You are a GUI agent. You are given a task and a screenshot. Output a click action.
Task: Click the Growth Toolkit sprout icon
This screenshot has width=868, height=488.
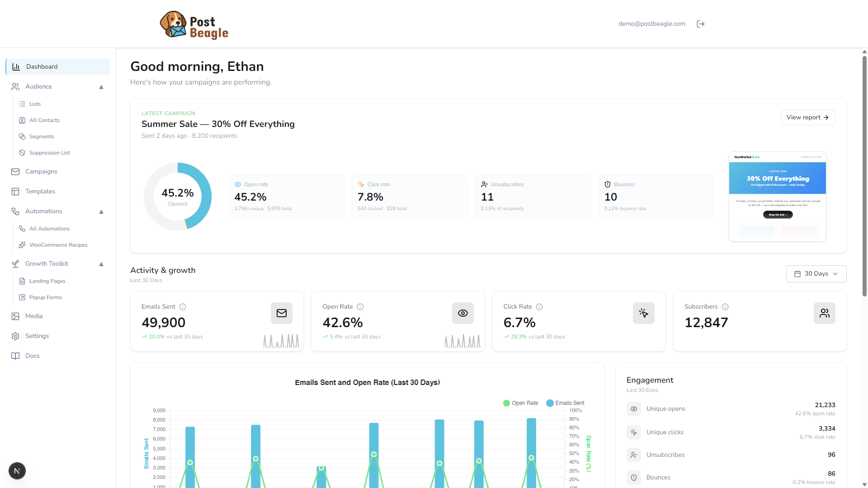point(15,264)
